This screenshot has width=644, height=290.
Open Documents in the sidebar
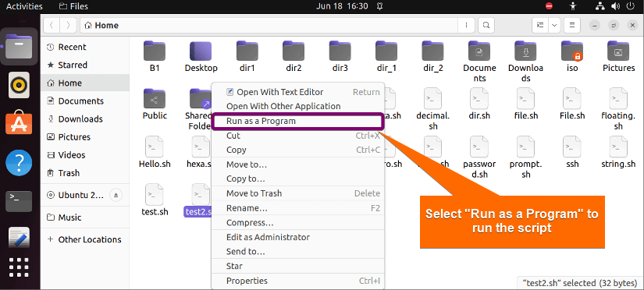(85, 101)
